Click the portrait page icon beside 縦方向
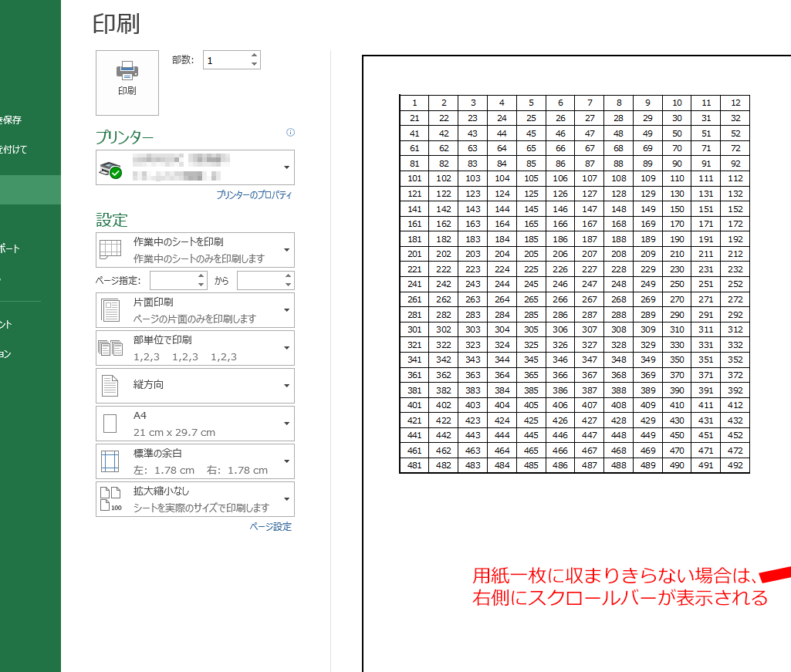 tap(110, 386)
